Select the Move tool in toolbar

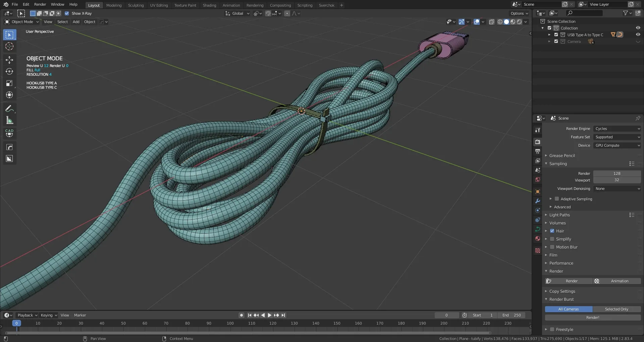(9, 60)
